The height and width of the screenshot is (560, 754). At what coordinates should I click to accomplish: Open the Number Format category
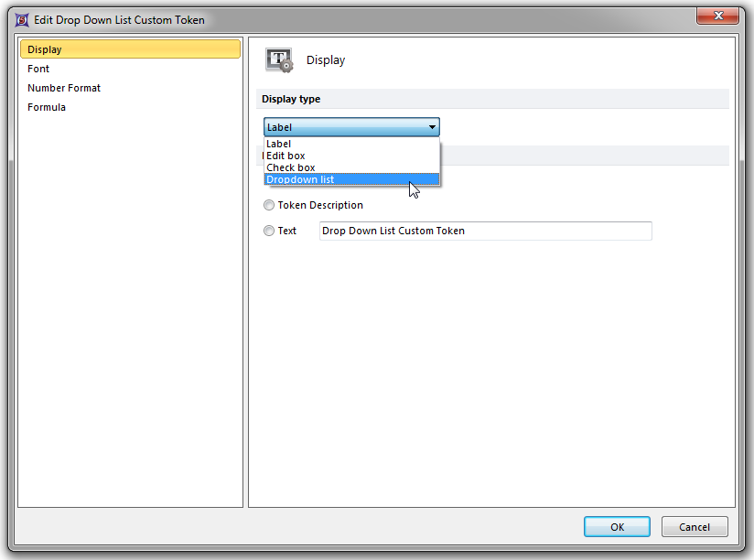(64, 88)
